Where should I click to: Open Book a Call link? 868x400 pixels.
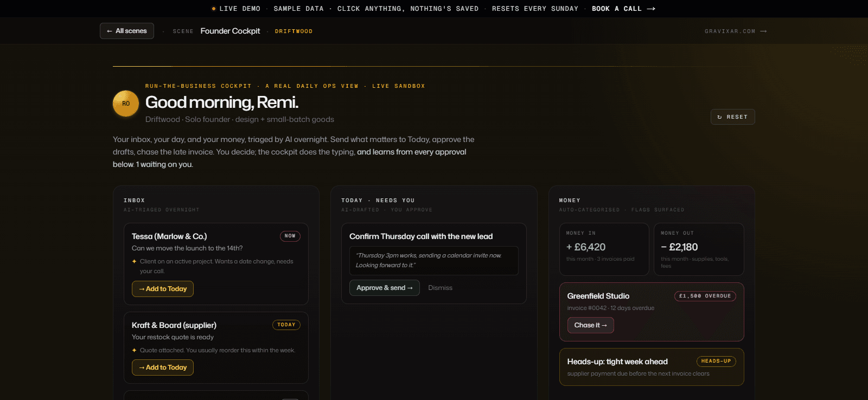click(x=623, y=9)
